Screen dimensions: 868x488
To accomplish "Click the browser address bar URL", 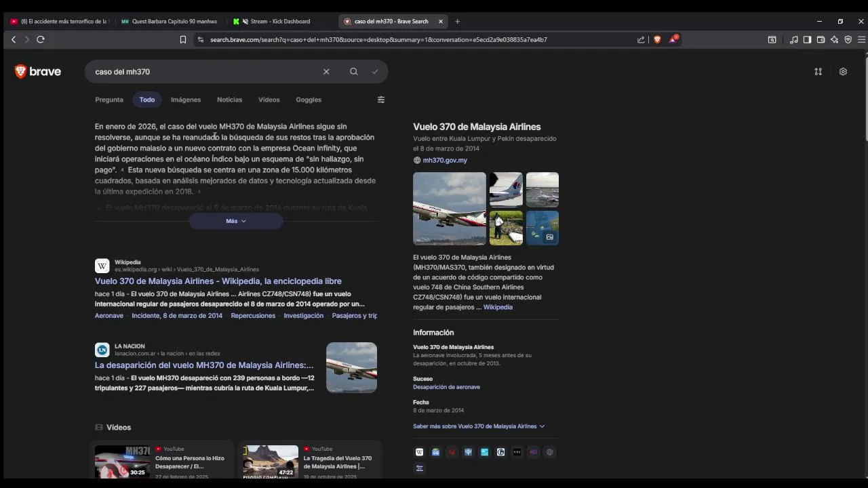I will coord(378,39).
